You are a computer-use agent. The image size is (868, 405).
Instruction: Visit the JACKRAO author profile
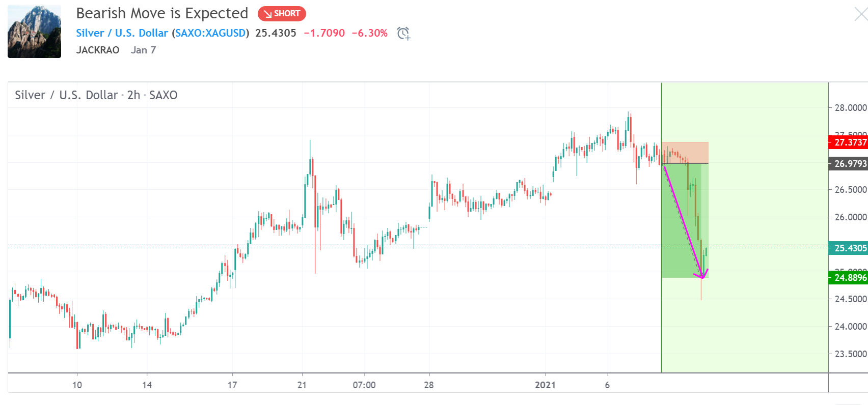98,50
